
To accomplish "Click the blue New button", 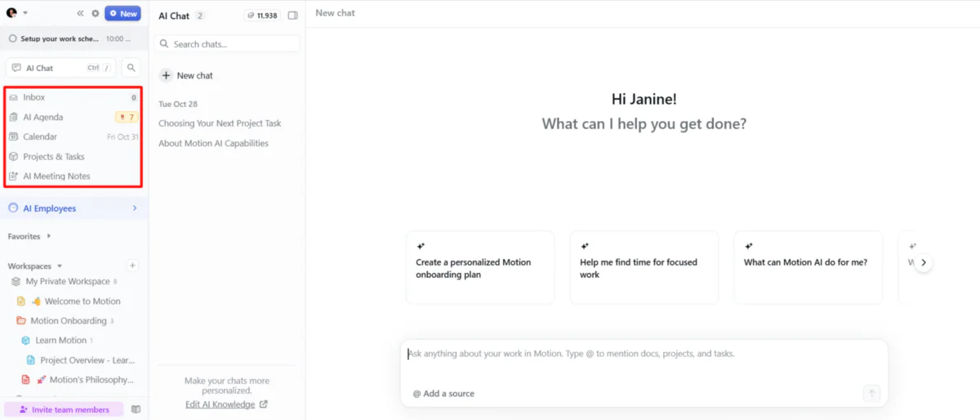I will coord(122,13).
